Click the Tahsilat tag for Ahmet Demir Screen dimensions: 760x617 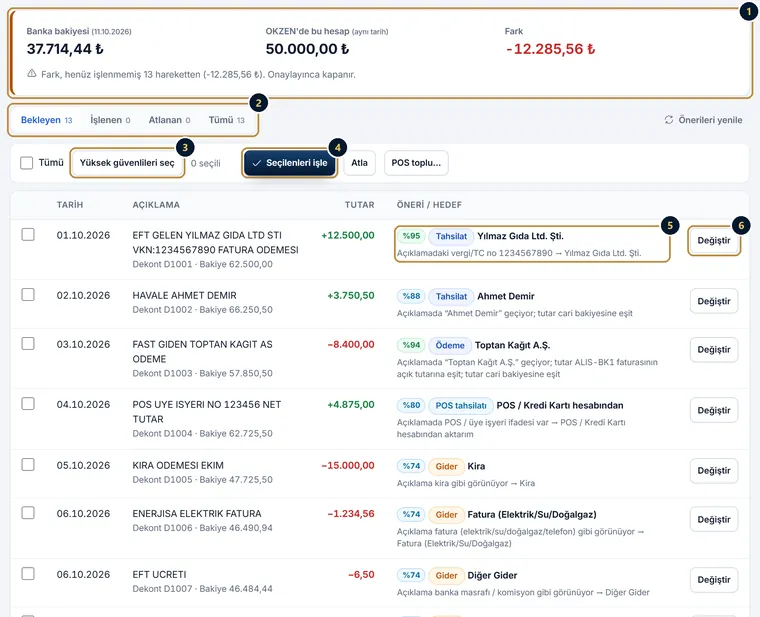451,296
